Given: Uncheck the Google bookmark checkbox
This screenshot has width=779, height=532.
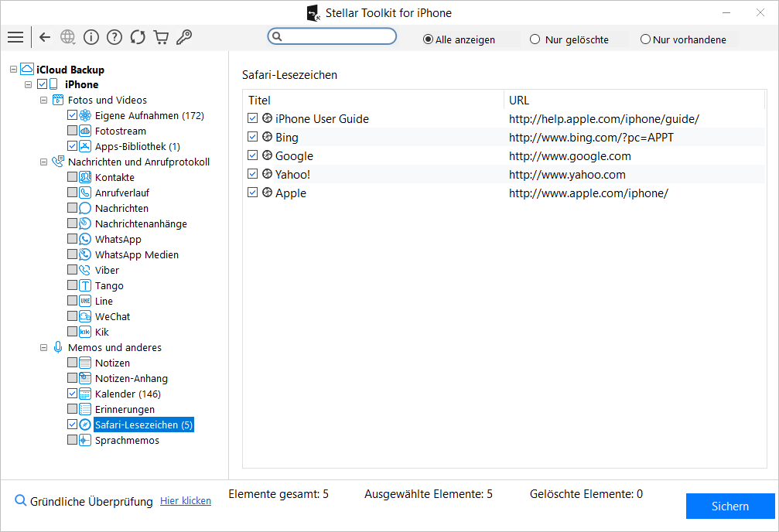Looking at the screenshot, I should 253,155.
